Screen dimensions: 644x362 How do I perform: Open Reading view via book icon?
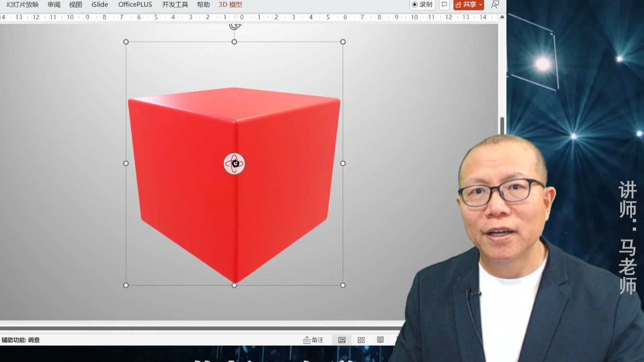pyautogui.click(x=380, y=340)
